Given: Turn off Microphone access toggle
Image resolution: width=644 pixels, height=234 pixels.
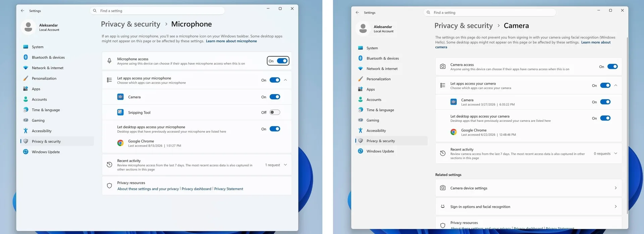Looking at the screenshot, I should tap(282, 61).
